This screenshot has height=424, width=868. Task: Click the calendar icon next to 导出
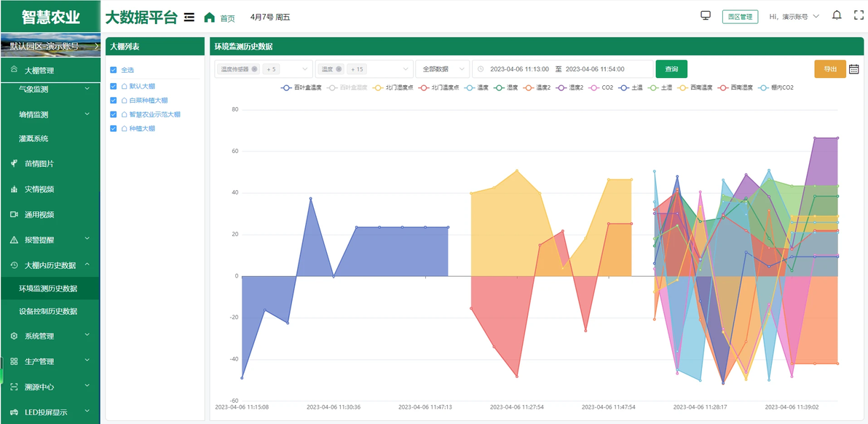[853, 69]
